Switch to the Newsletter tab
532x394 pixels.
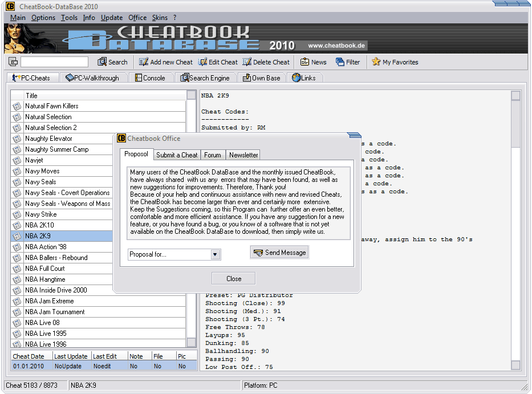243,155
